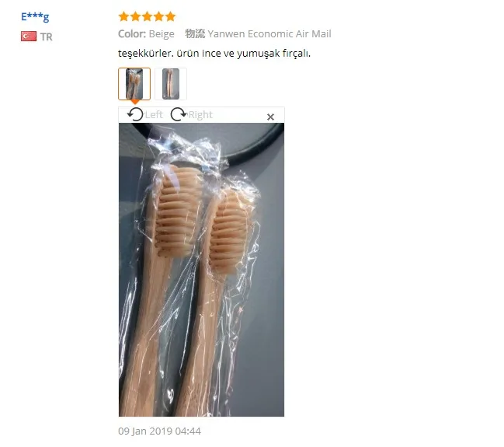504x447 pixels.
Task: Click the Color: Beige label
Action: (x=146, y=33)
